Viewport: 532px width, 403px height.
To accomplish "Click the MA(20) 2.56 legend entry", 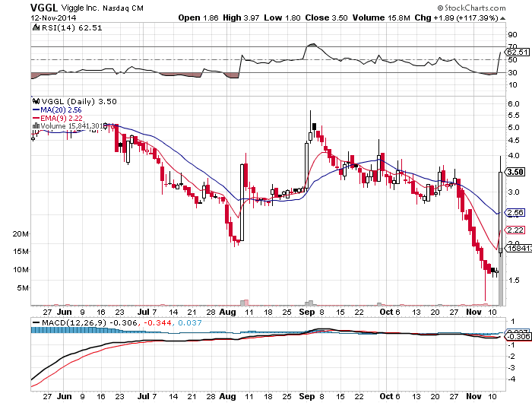I will coord(57,110).
